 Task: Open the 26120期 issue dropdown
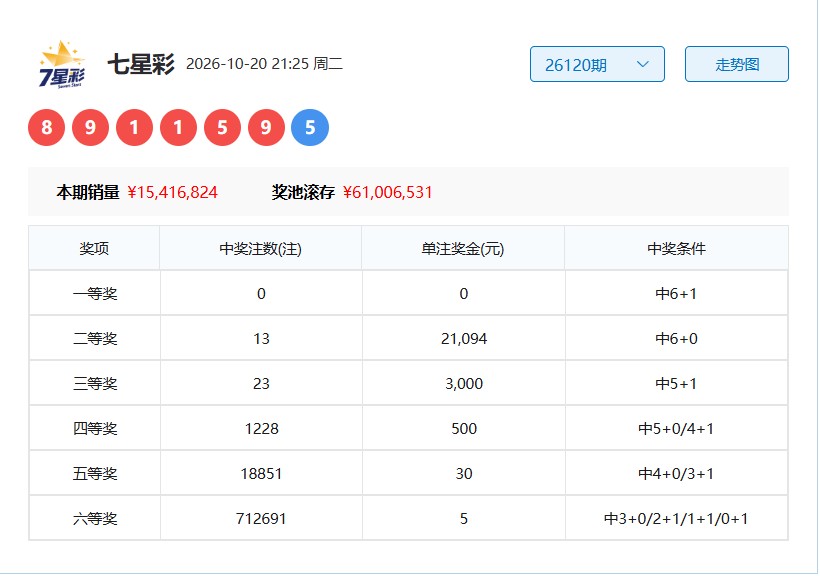pos(597,64)
